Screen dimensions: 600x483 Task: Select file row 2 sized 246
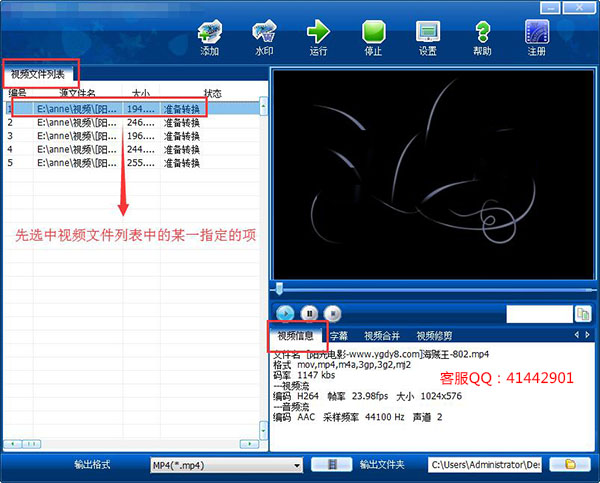pos(132,122)
